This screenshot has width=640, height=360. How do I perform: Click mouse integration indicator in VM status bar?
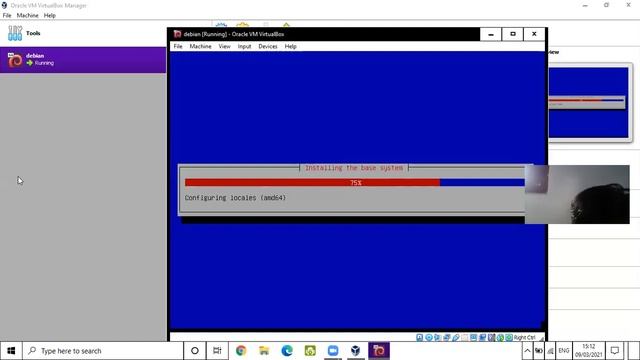(x=500, y=338)
